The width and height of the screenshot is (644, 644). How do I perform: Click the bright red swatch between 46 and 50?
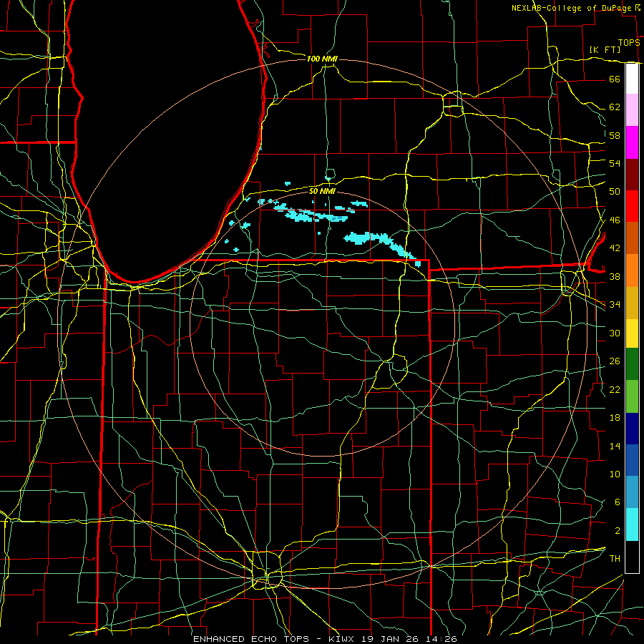(x=632, y=206)
